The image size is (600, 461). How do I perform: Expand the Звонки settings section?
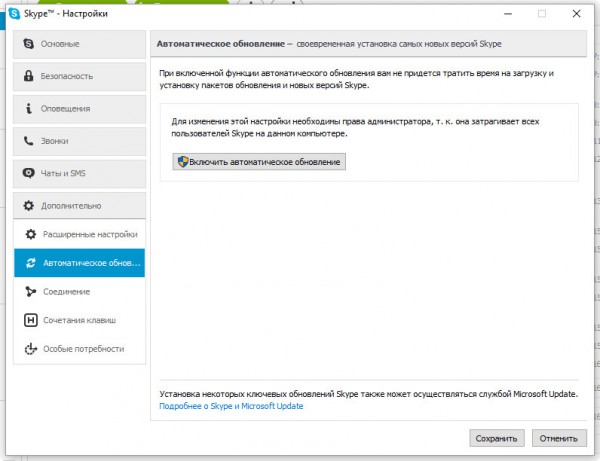(x=80, y=141)
